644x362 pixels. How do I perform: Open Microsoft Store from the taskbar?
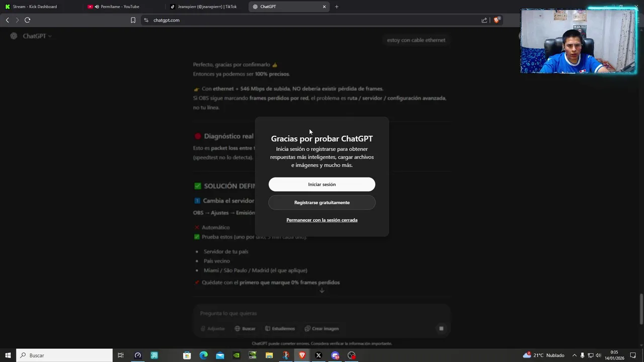click(187, 355)
